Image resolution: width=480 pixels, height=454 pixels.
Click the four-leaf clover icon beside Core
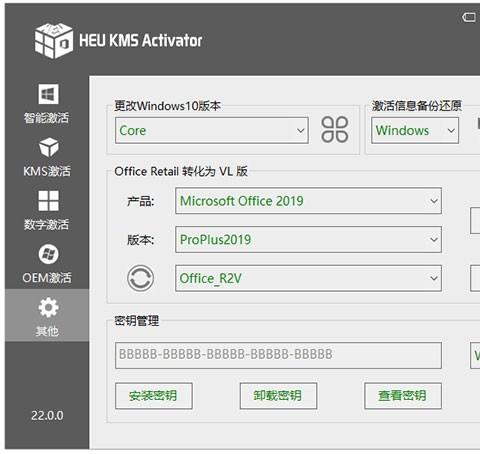point(334,130)
